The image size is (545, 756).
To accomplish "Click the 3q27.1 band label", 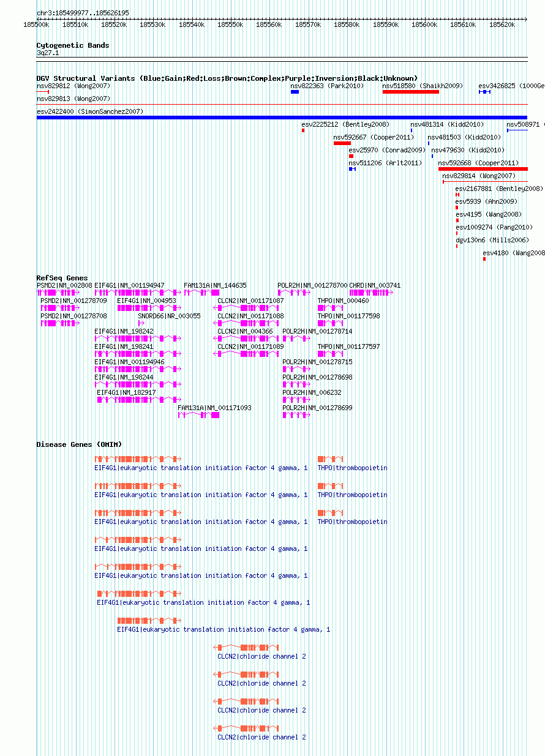I will (x=48, y=53).
